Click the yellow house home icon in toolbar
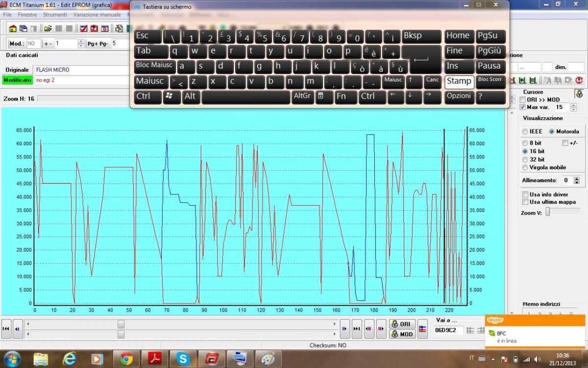Image resolution: width=588 pixels, height=368 pixels. (14, 28)
